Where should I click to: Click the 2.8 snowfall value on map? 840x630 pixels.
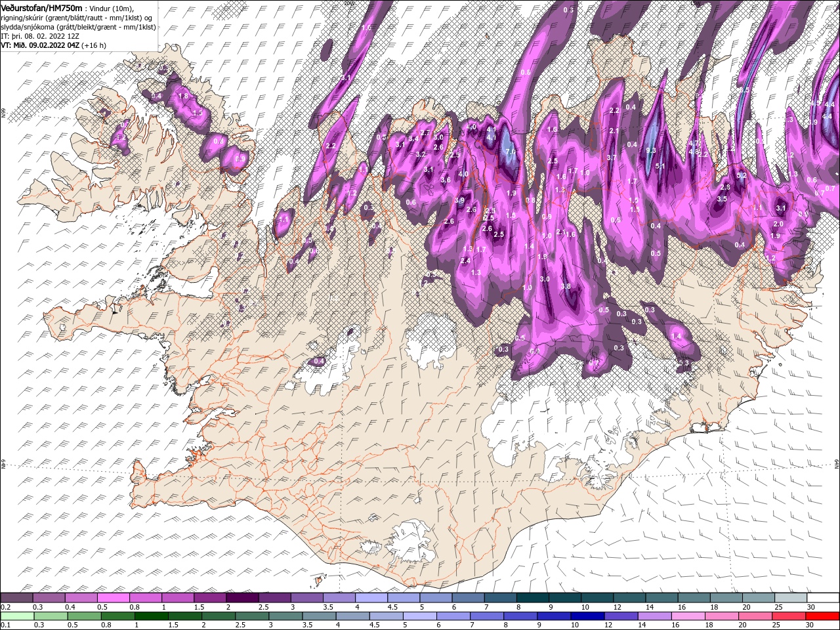coord(725,188)
